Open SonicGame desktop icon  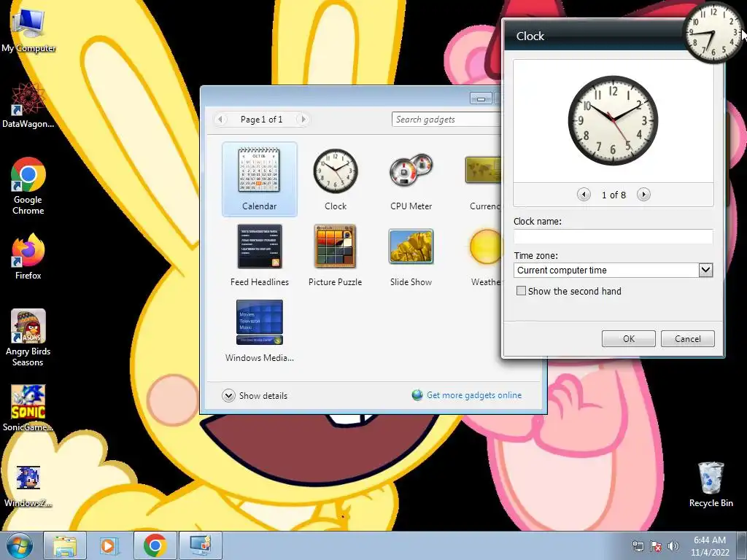pos(28,408)
